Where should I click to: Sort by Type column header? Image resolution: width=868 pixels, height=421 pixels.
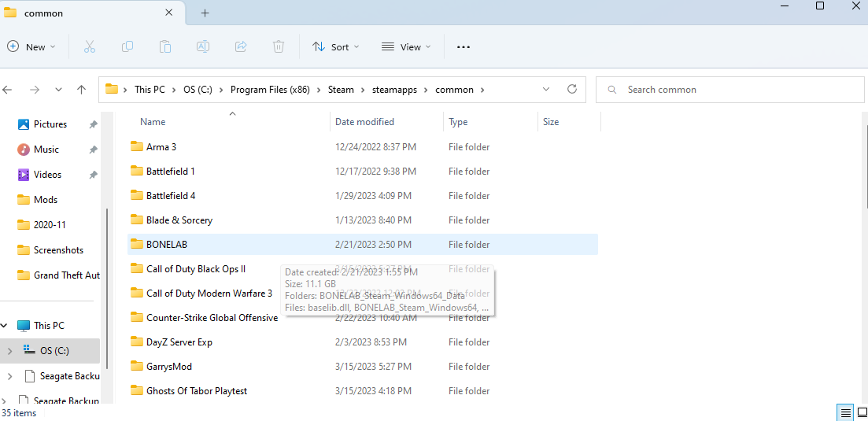458,122
